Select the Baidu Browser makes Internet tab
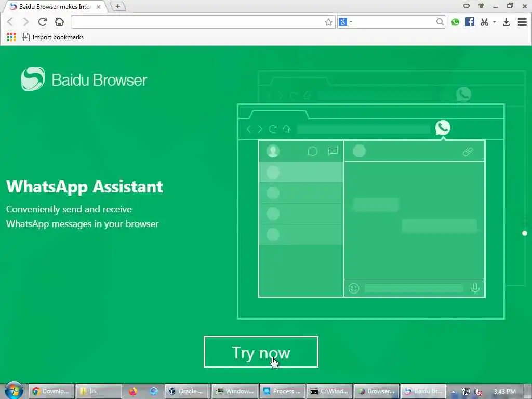 click(54, 6)
